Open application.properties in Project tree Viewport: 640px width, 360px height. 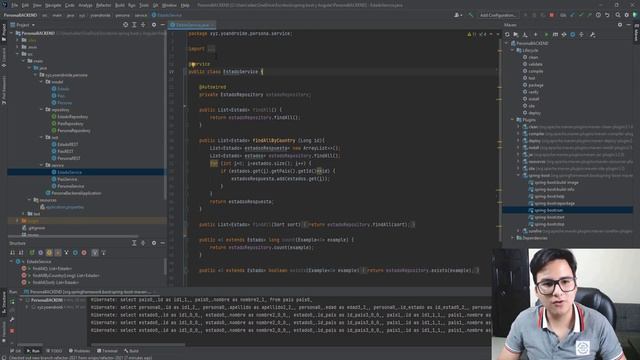click(64, 207)
